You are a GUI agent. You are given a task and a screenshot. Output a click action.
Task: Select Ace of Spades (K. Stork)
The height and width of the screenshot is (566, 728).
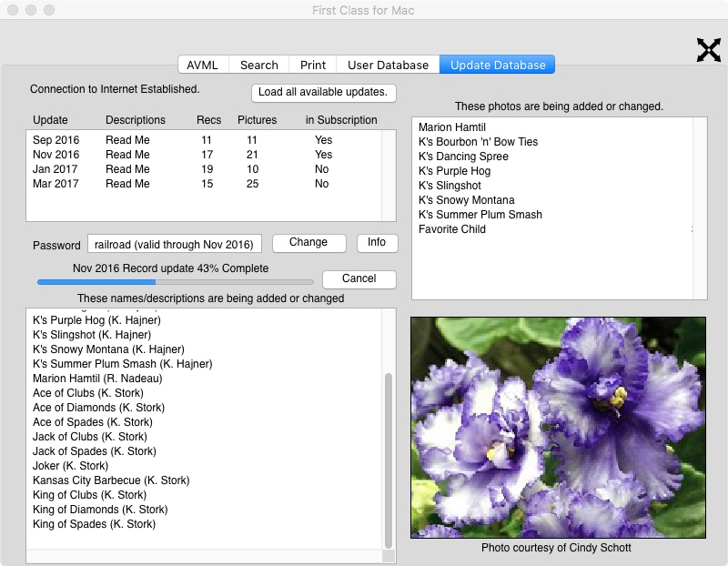[x=93, y=422]
